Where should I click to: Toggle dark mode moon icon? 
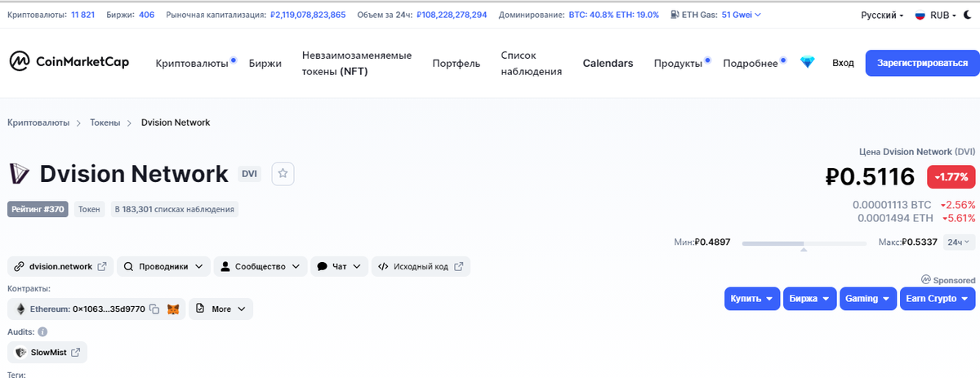pyautogui.click(x=968, y=15)
